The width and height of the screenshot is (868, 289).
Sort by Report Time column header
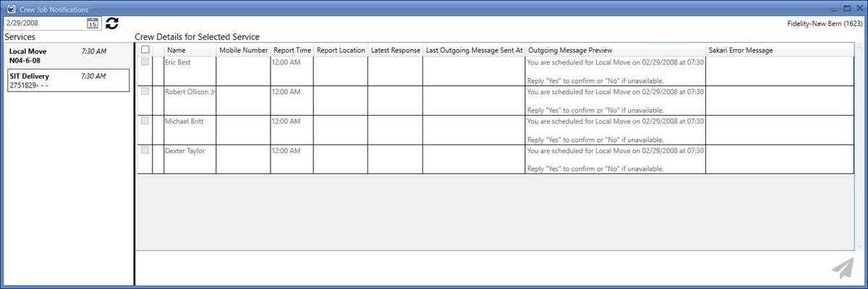(x=292, y=51)
